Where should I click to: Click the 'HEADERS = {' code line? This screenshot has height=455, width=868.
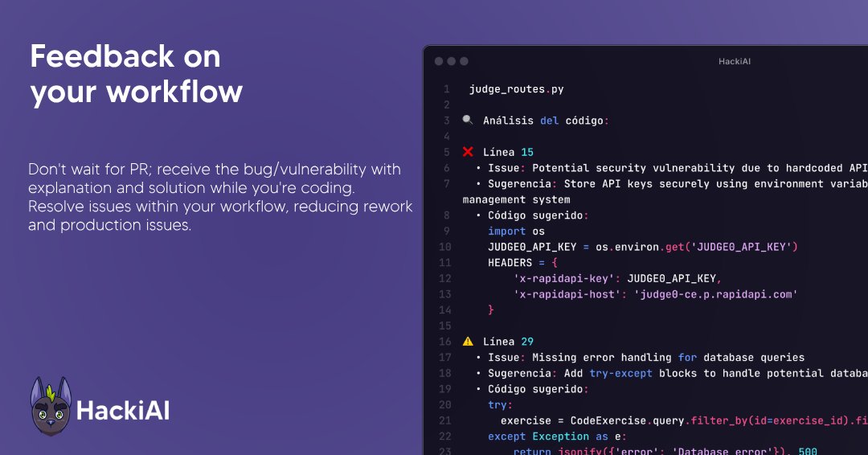[522, 262]
